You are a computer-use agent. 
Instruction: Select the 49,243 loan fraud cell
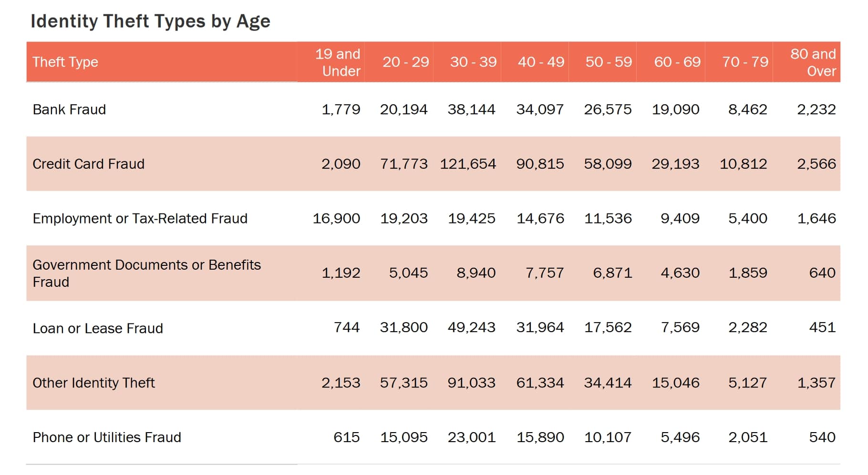471,327
